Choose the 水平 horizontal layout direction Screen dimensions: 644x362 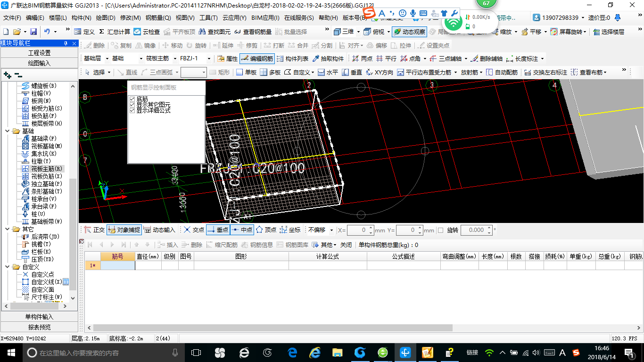pos(328,72)
